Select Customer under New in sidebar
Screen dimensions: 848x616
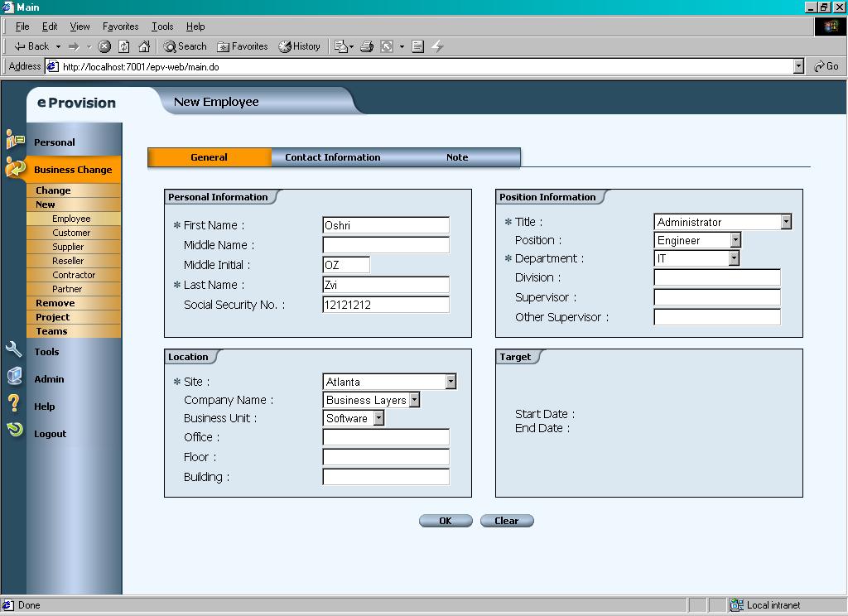click(71, 233)
